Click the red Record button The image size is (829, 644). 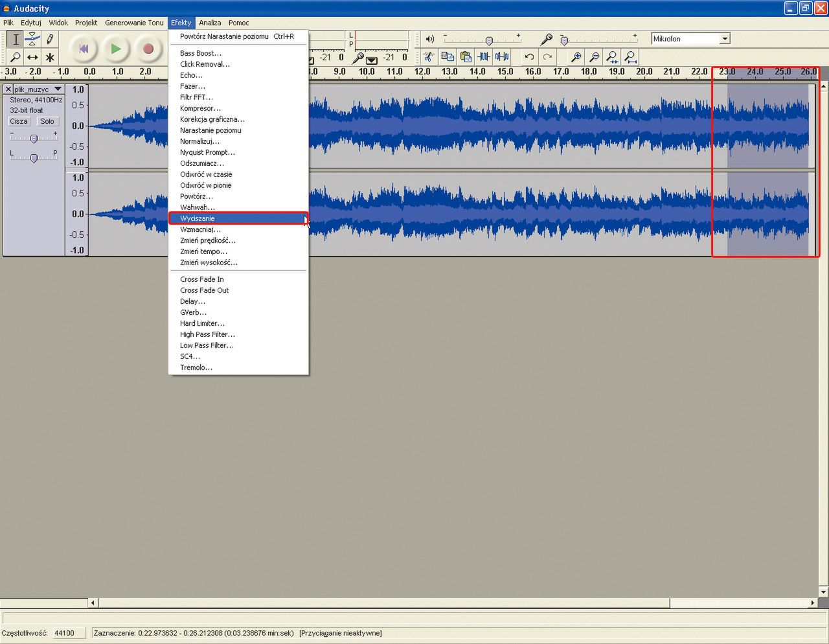(148, 49)
